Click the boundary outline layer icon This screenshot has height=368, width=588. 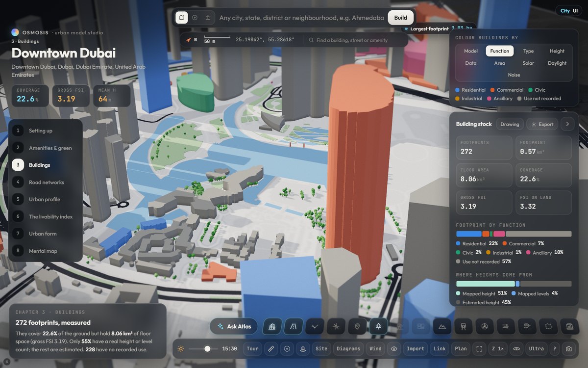point(548,326)
